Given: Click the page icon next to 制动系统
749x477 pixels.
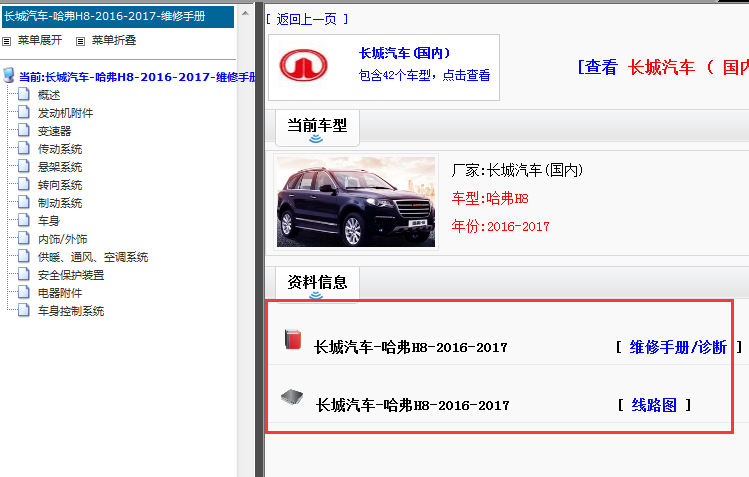Looking at the screenshot, I should point(24,202).
